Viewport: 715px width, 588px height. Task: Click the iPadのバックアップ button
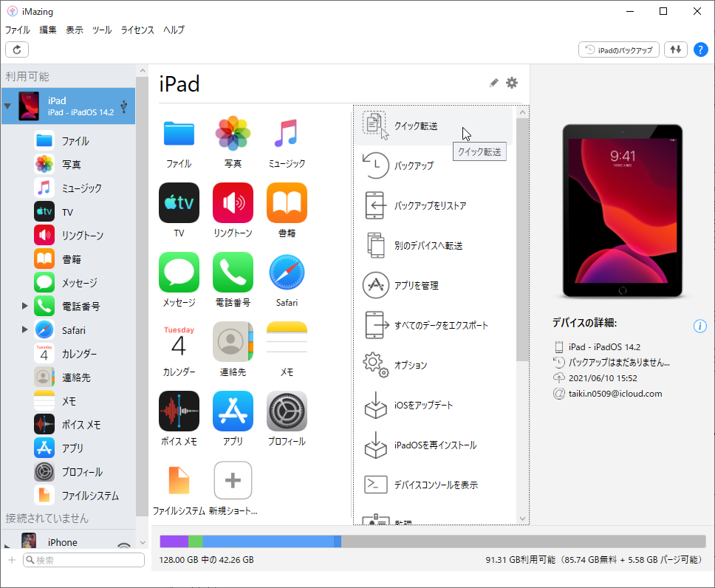[x=619, y=49]
